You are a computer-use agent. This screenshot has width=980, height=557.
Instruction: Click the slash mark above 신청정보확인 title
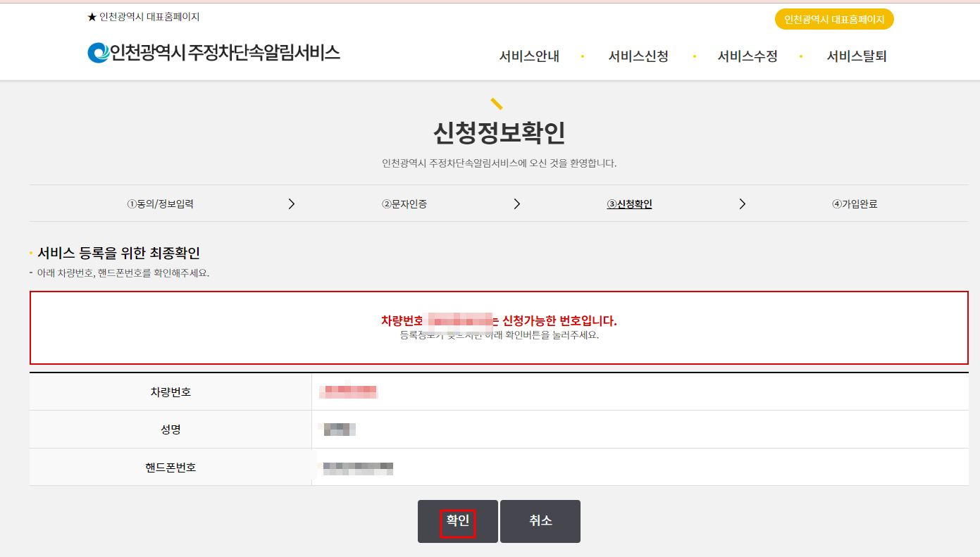click(x=497, y=104)
